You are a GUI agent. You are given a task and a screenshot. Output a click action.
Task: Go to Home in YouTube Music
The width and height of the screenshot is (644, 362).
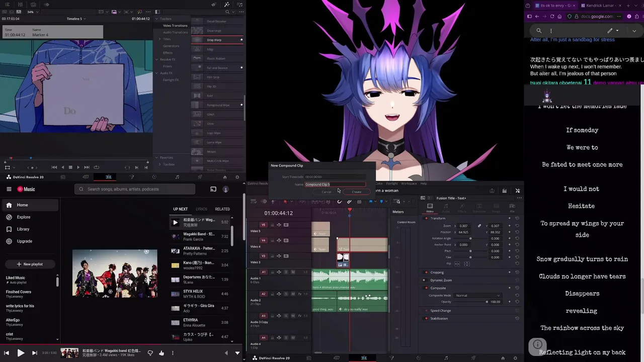29,205
